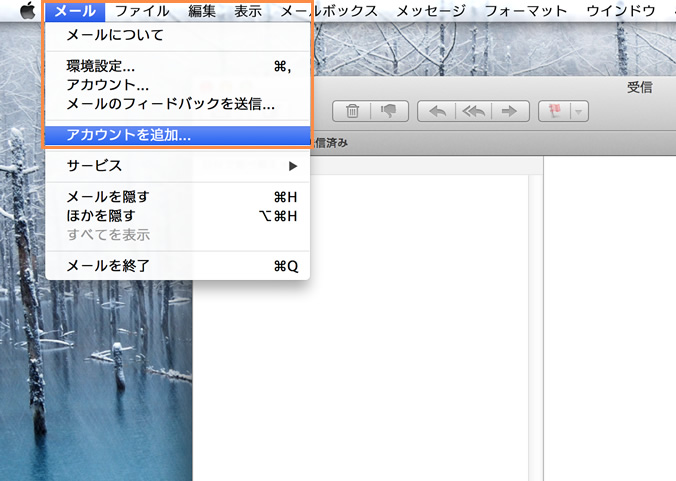Screen dimensions: 676x481
Task: Quit Mail via メールを終了
Action: pos(107,266)
